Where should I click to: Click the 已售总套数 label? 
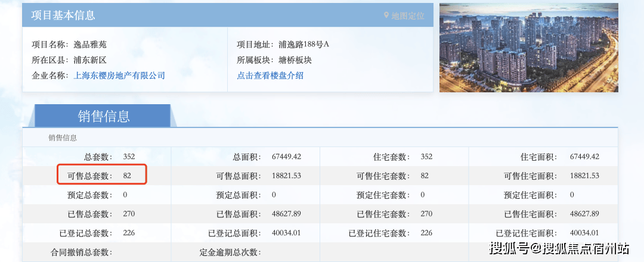pos(89,214)
